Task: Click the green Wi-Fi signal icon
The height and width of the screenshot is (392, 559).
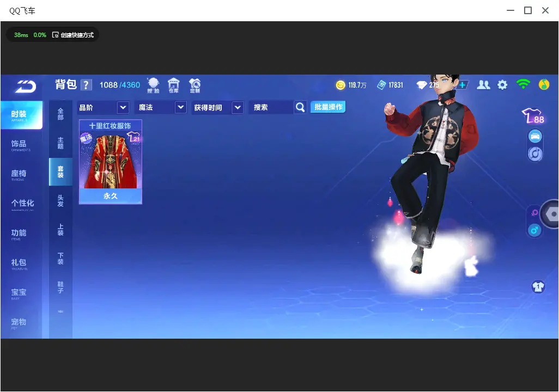Action: (523, 84)
